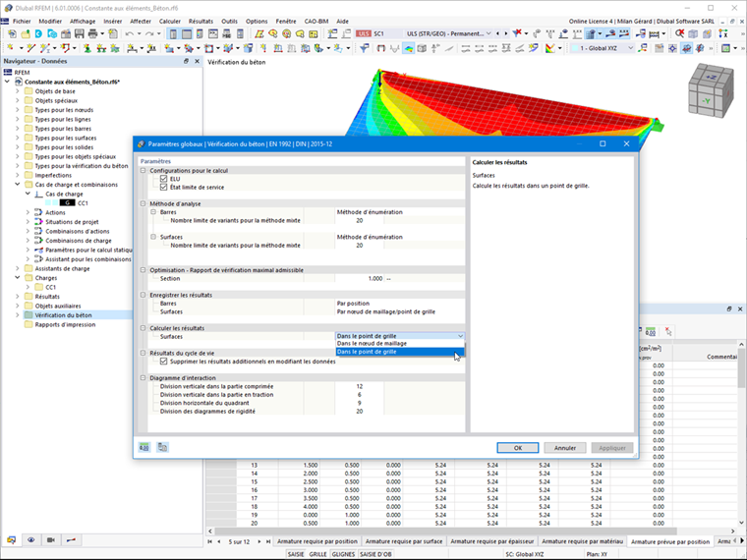Open the 1 - Global XYZ coordinate dropdown
The width and height of the screenshot is (747, 560).
603,48
